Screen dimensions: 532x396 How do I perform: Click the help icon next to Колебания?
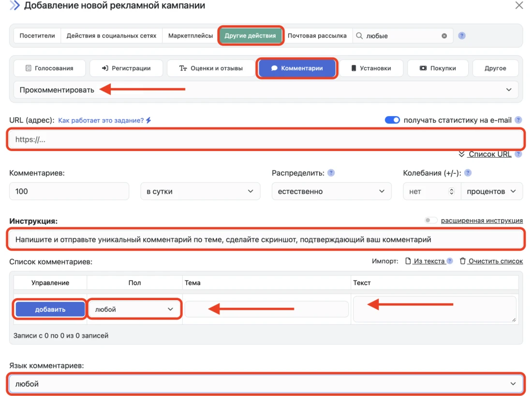point(468,173)
